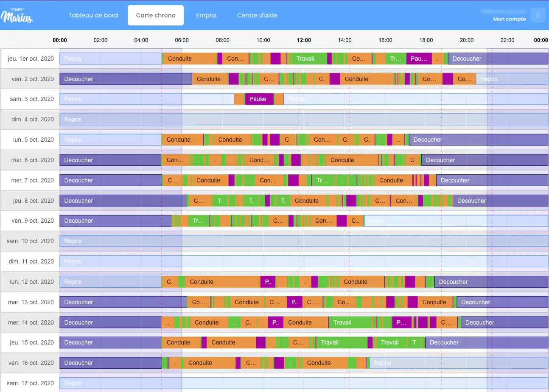The width and height of the screenshot is (549, 392).
Task: Click the Repos block on sam. 17 oct.
Action: 304,383
